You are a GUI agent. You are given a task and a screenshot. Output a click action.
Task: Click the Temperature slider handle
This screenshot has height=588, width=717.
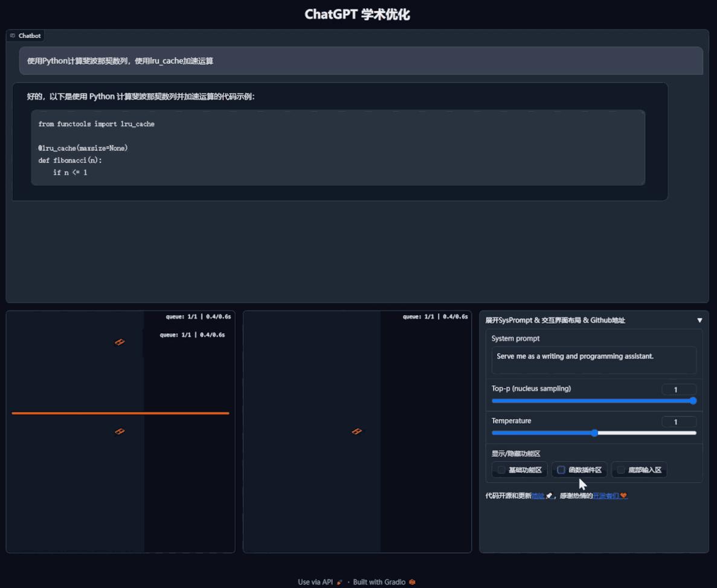click(594, 433)
